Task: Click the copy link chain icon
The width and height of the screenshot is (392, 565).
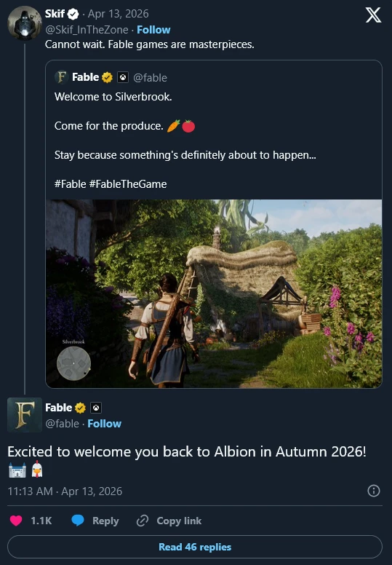Action: point(143,521)
